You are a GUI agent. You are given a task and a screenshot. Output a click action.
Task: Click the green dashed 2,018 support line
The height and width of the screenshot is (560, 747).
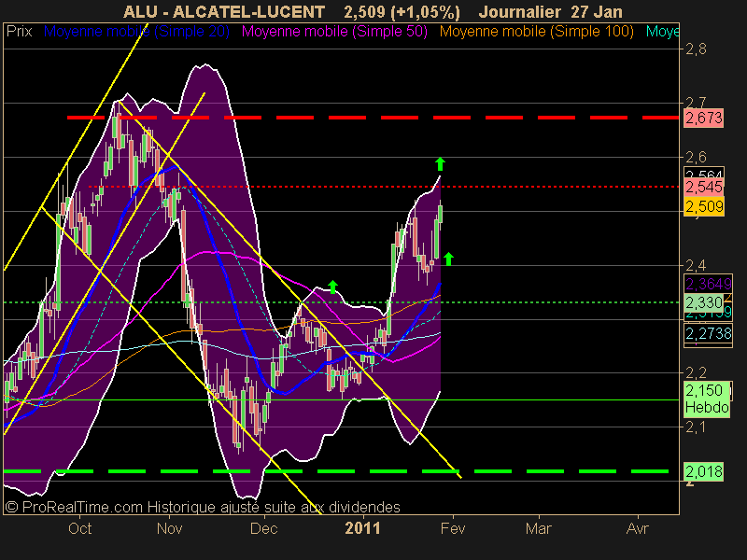(336, 471)
